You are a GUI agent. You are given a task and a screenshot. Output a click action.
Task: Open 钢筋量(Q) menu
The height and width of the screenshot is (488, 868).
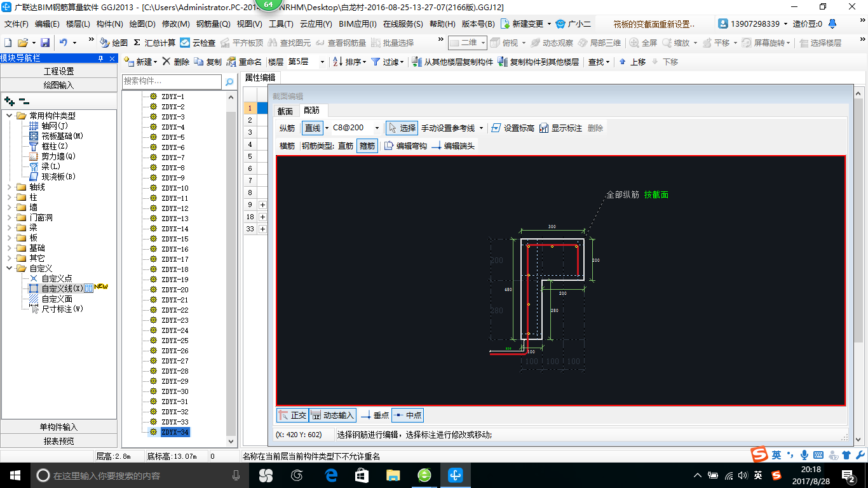pos(213,24)
